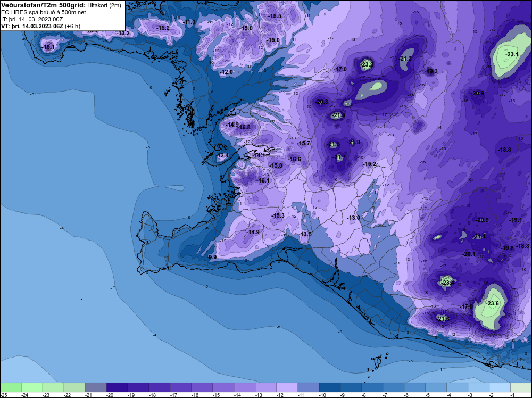Select the legend swatch labeled -7
This screenshot has height=398, width=532.
(393, 387)
